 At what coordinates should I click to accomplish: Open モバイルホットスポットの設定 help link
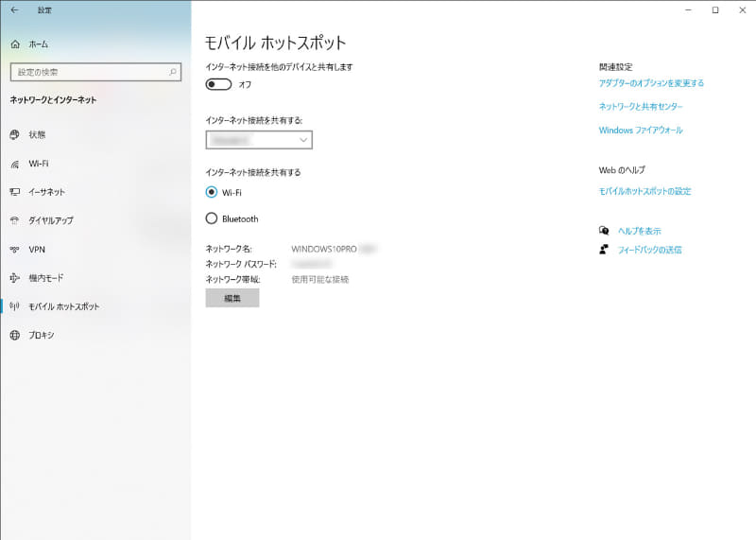[644, 191]
